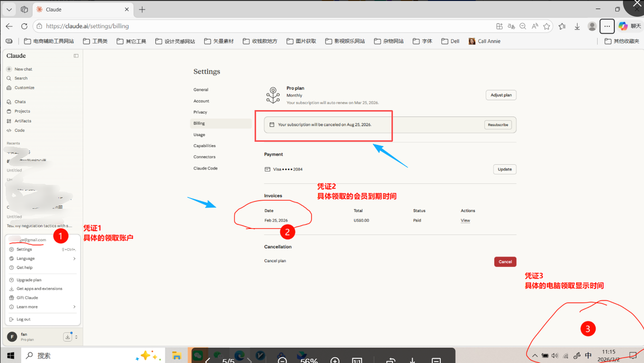644x363 pixels.
Task: Click the translate page icon
Action: coord(511,26)
